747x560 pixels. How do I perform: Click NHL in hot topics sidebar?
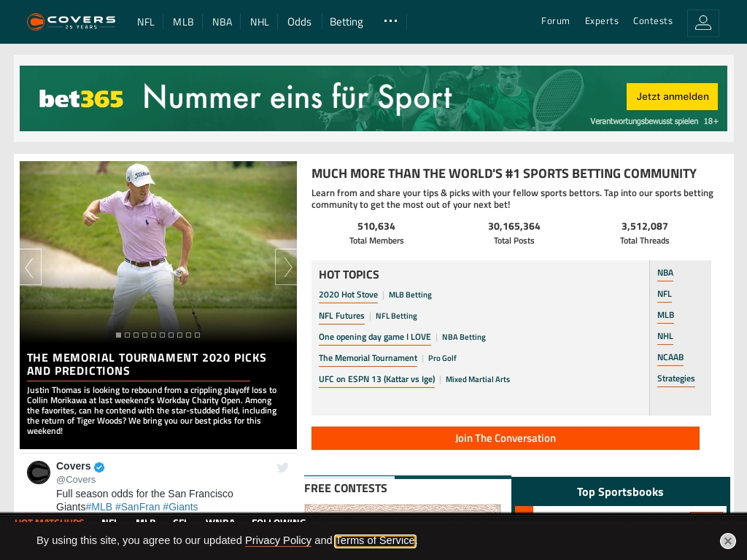665,336
